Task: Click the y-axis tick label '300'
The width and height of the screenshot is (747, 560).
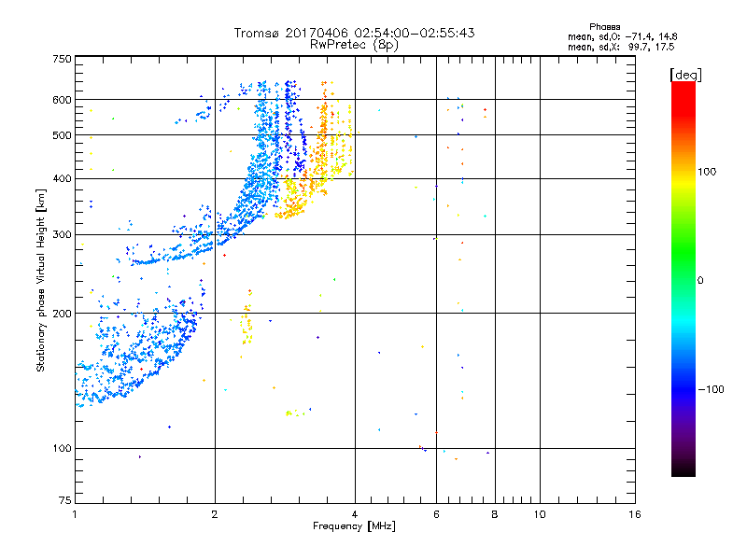Action: tap(62, 235)
